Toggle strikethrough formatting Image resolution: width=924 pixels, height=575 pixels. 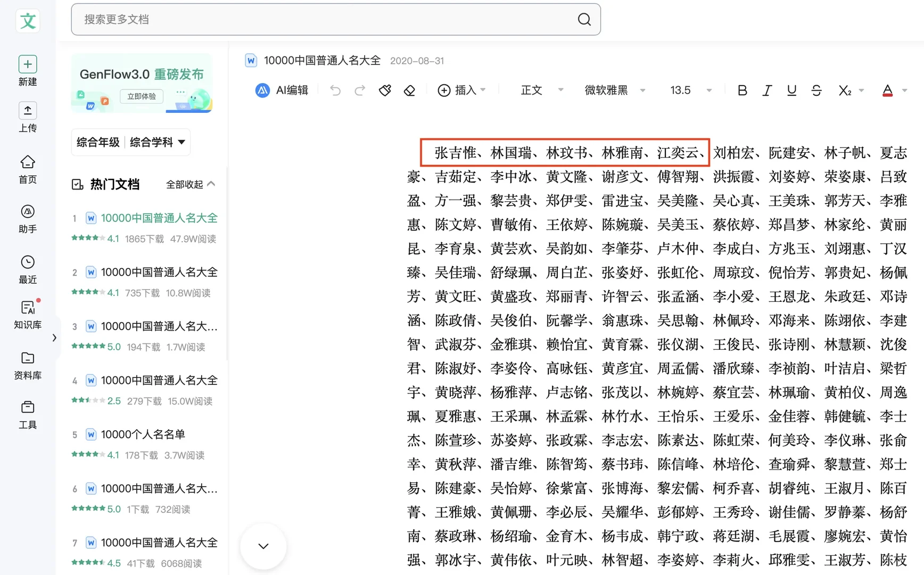tap(816, 90)
